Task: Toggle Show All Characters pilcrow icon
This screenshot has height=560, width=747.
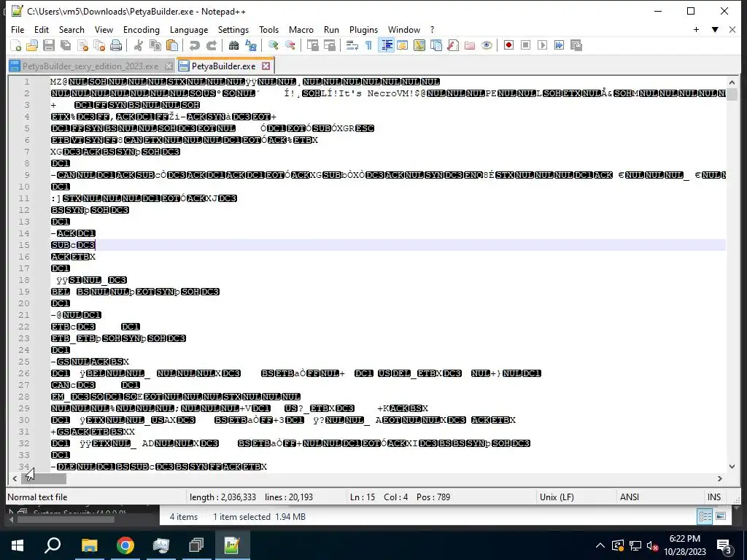Action: [368, 45]
